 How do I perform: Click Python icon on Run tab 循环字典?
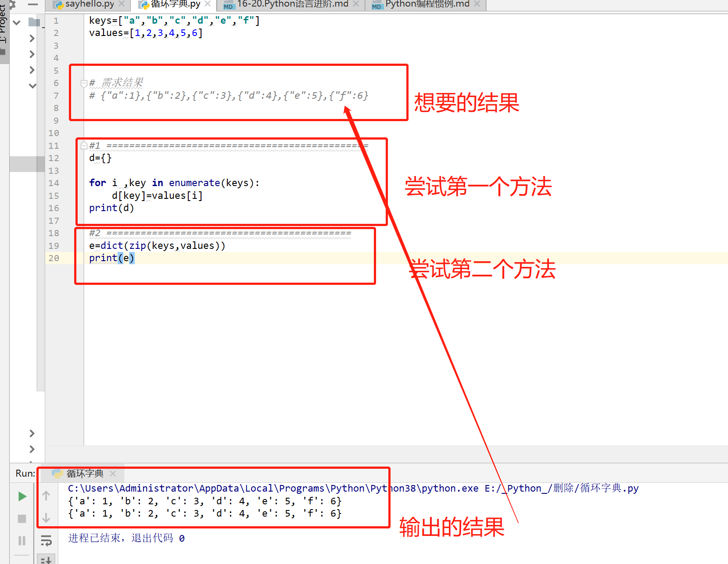pos(57,473)
